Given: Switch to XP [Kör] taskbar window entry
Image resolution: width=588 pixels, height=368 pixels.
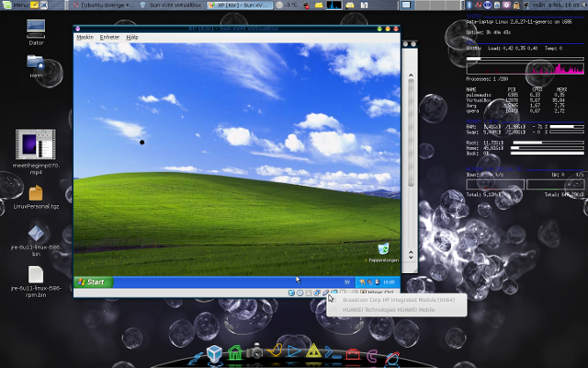Looking at the screenshot, I should (239, 6).
